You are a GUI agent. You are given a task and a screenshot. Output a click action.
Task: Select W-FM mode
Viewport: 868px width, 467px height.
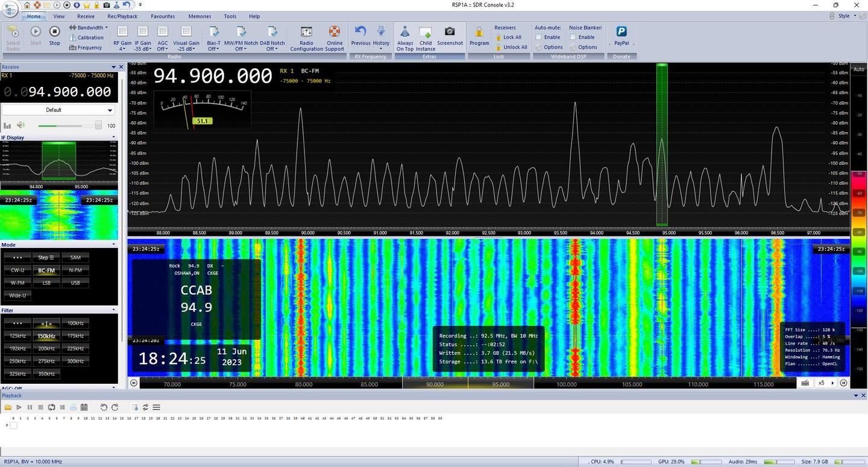17,282
